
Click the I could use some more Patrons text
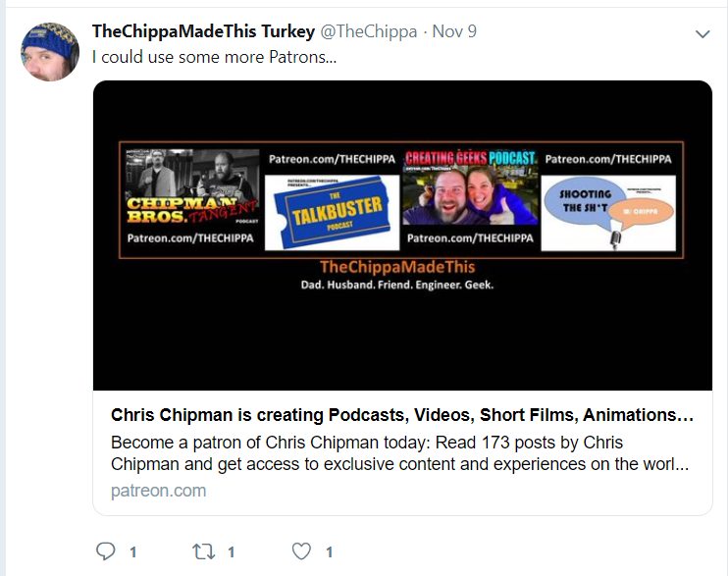(x=214, y=57)
